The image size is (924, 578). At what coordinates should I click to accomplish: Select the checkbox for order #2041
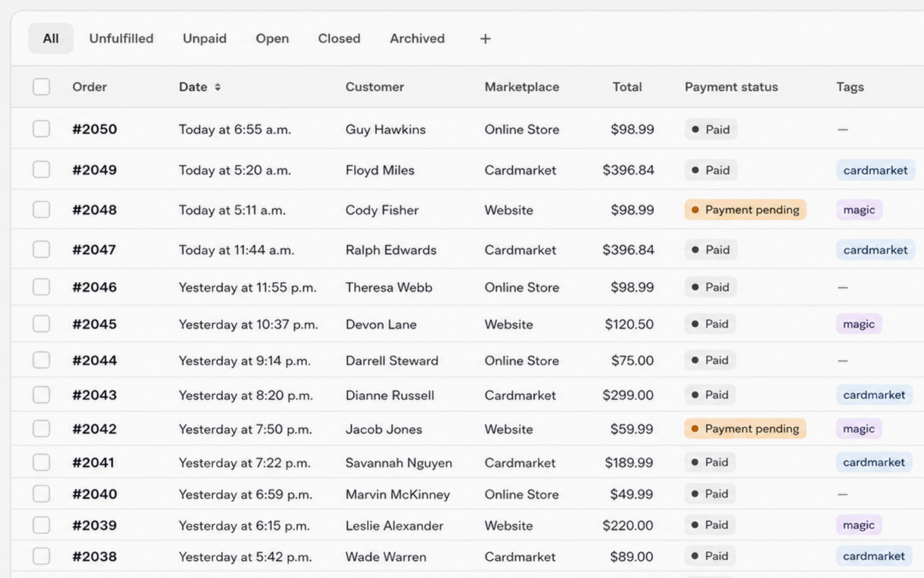coord(41,462)
